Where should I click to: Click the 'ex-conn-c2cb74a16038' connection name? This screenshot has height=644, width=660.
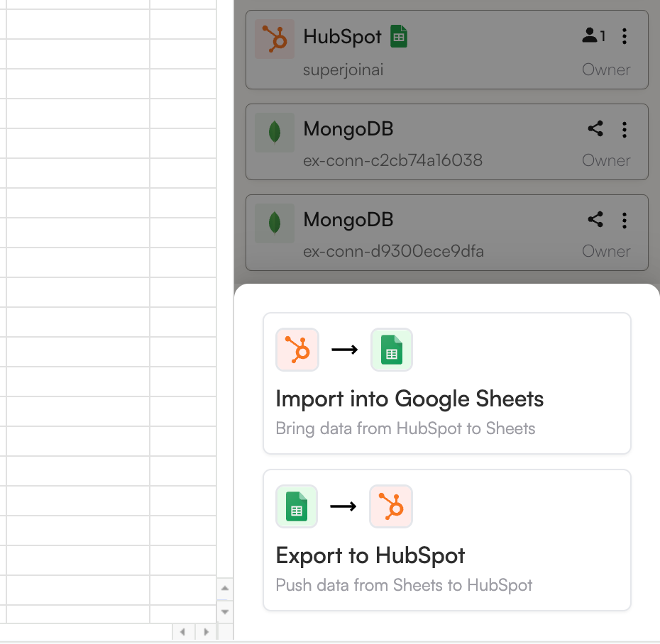[x=392, y=160]
